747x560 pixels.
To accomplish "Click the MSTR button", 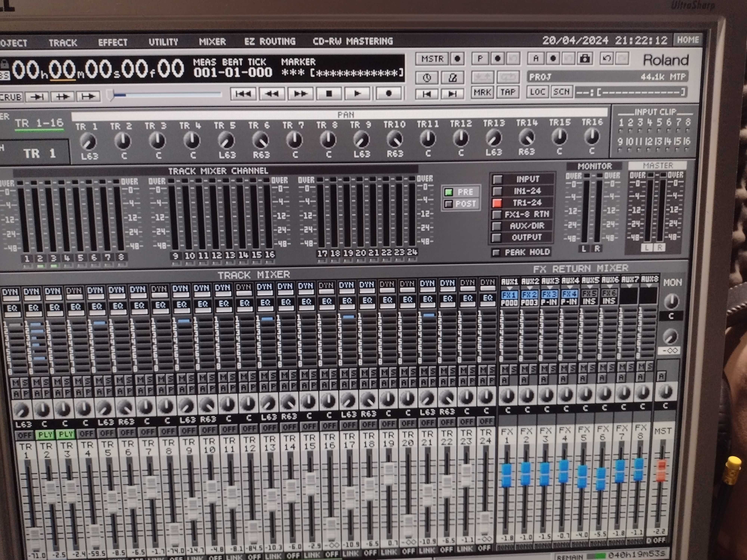I will (x=432, y=59).
